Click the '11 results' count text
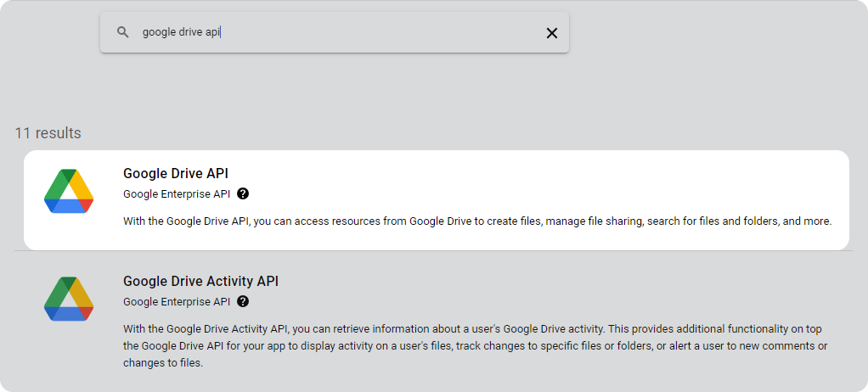 coord(48,133)
